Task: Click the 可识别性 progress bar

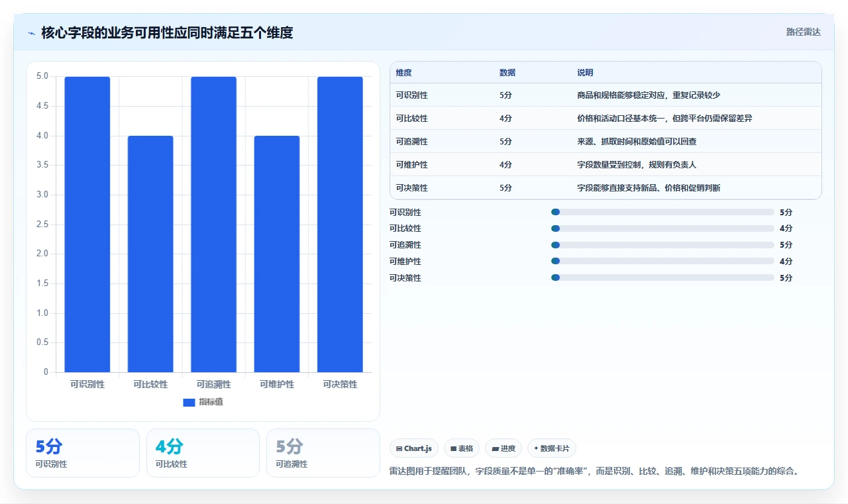Action: pos(662,212)
